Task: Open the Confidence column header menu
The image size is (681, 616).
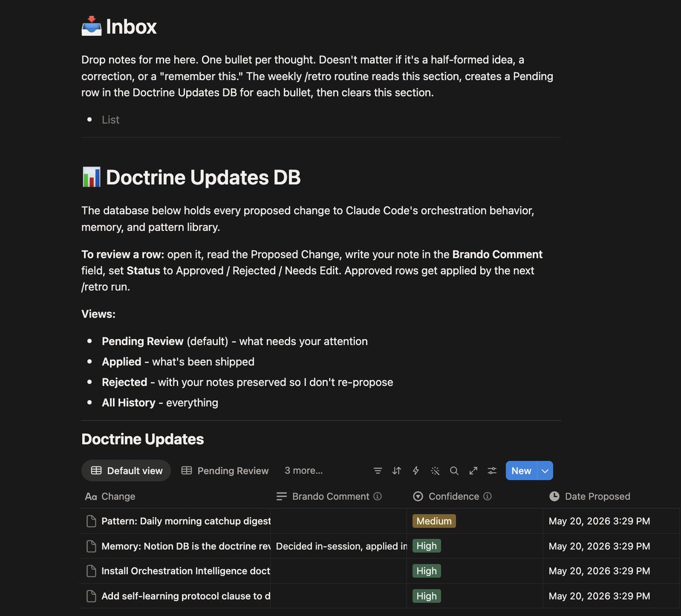Action: click(x=475, y=496)
